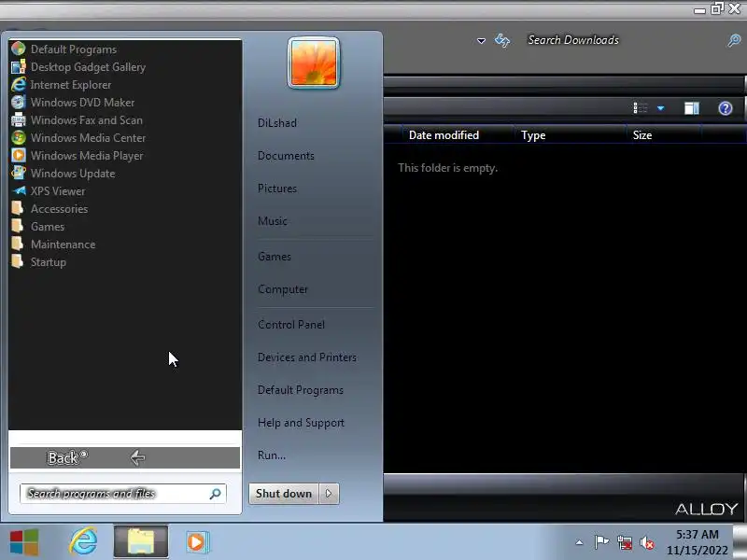Refresh the Downloads folder view
Viewport: 747px width, 560px height.
point(502,40)
